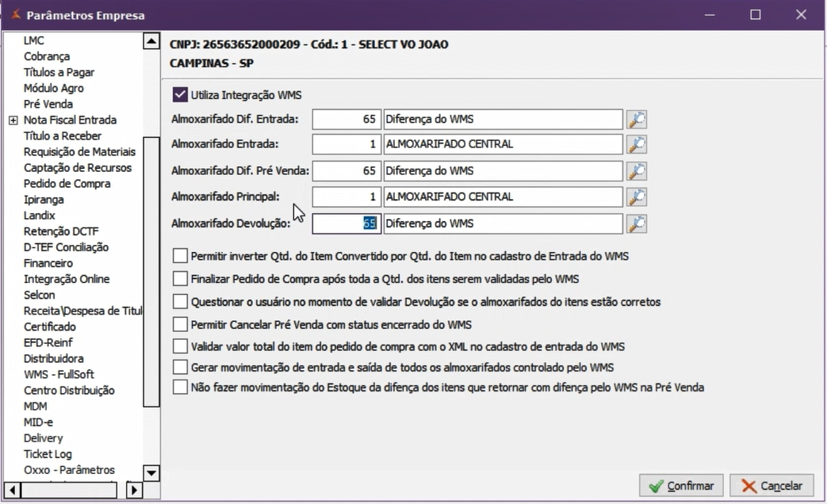Viewport: 827px width, 504px height.
Task: Select Oxxo - Parâmetros item
Action: (x=69, y=470)
